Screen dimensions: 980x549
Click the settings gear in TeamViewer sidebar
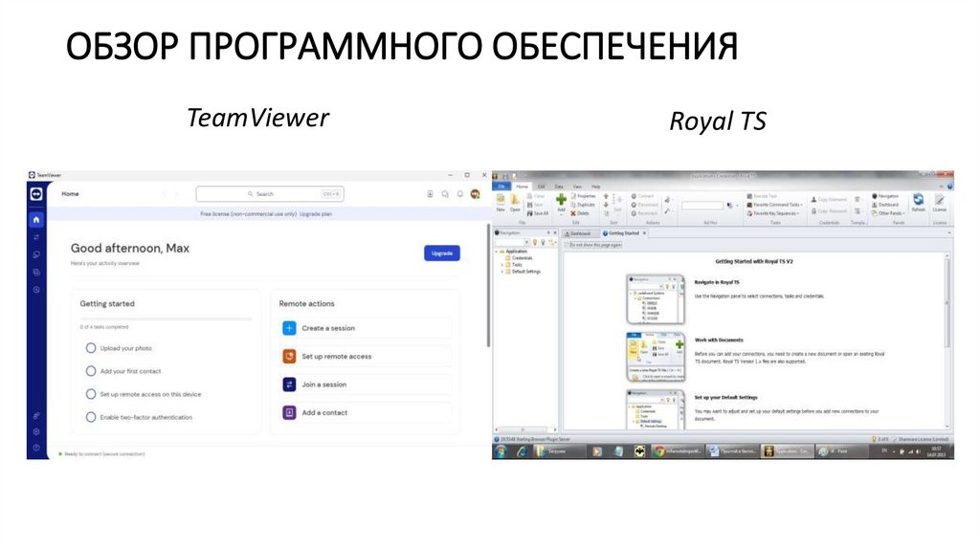36,431
